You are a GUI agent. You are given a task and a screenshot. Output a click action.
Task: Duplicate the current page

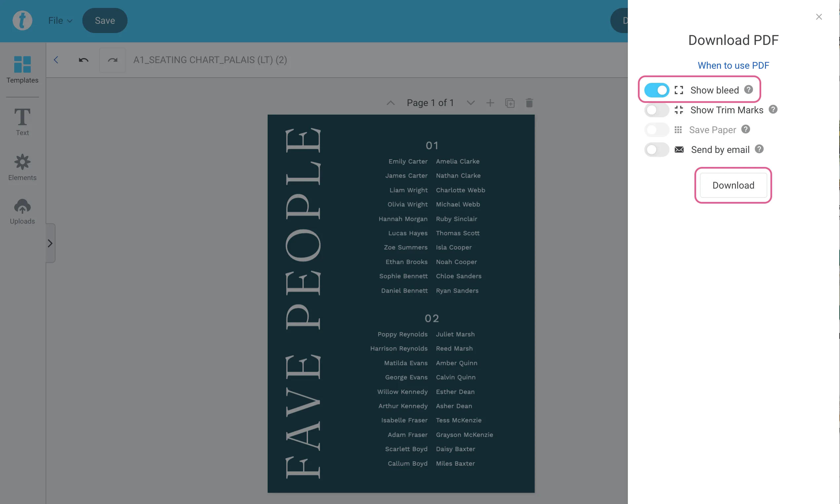510,103
